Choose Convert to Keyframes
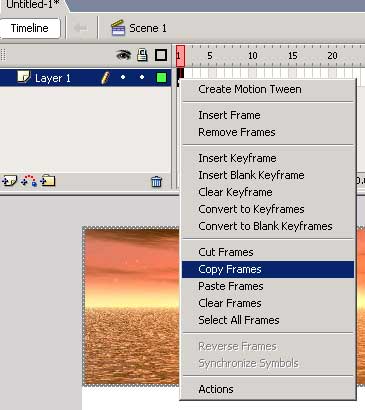 tap(268, 209)
